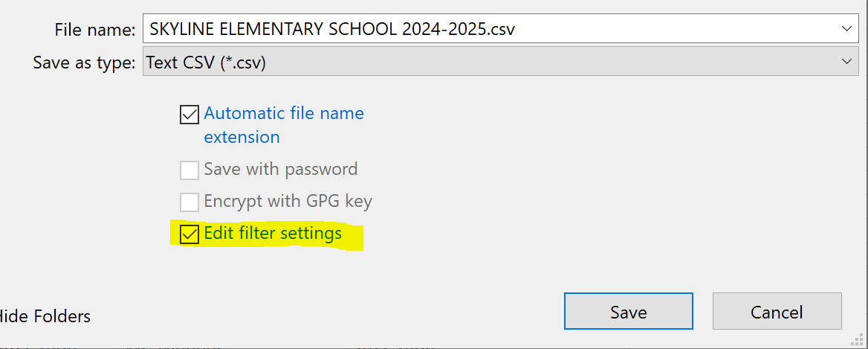Tick the Encrypt with GPG key checkbox

(190, 202)
